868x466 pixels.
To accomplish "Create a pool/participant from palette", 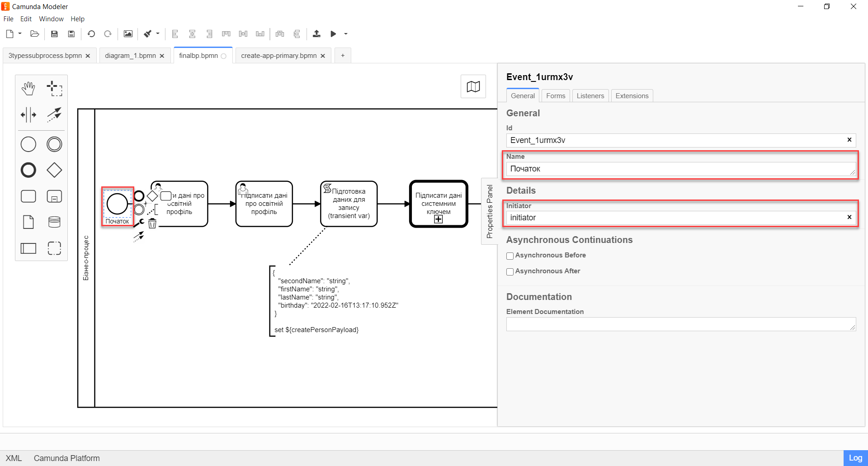I will (28, 248).
